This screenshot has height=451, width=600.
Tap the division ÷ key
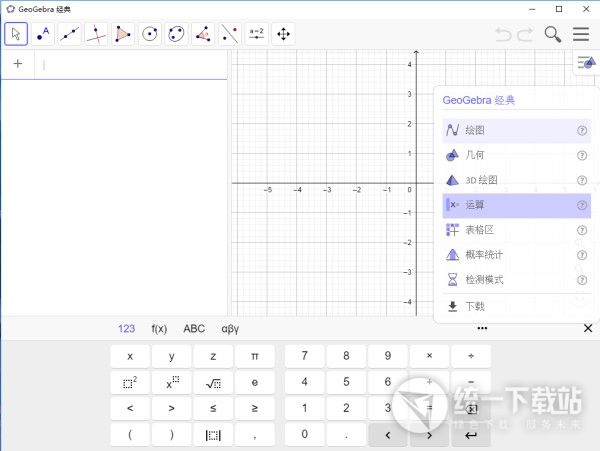(471, 356)
